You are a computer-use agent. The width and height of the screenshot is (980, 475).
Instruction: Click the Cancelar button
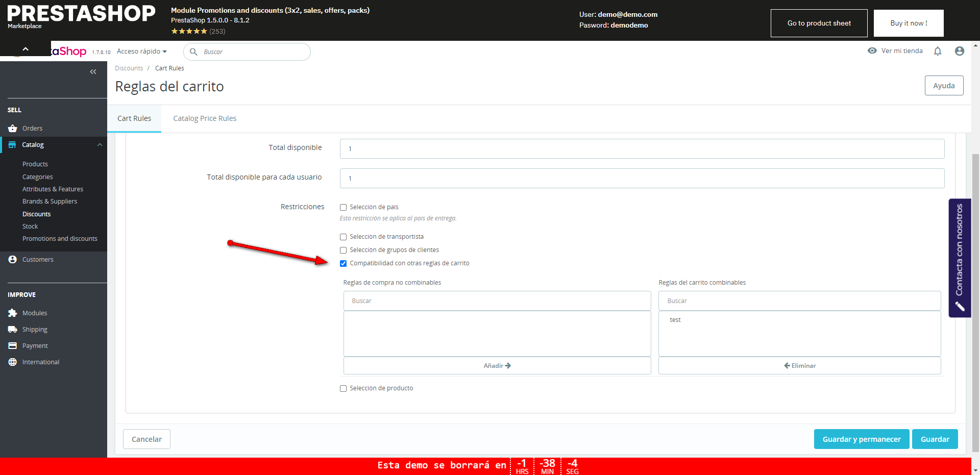click(x=146, y=439)
